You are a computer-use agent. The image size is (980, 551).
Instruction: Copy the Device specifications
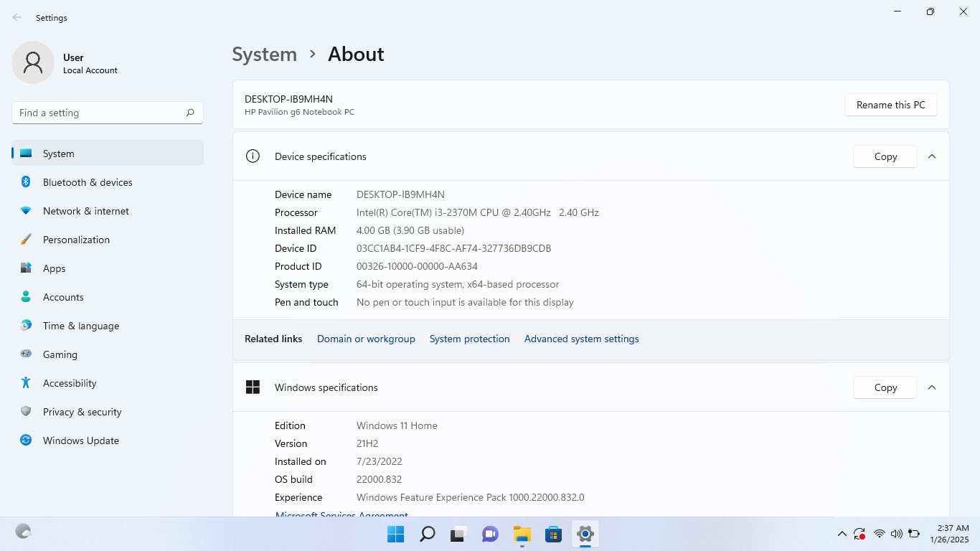point(885,156)
